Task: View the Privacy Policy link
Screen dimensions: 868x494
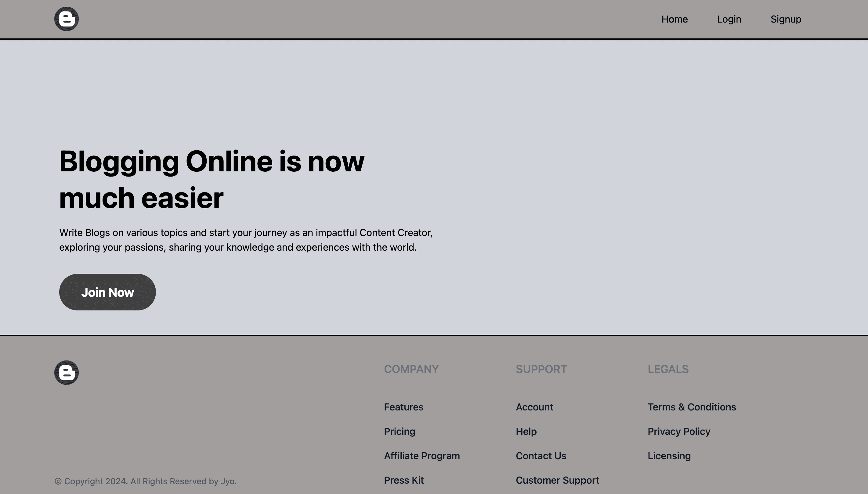Action: 678,431
